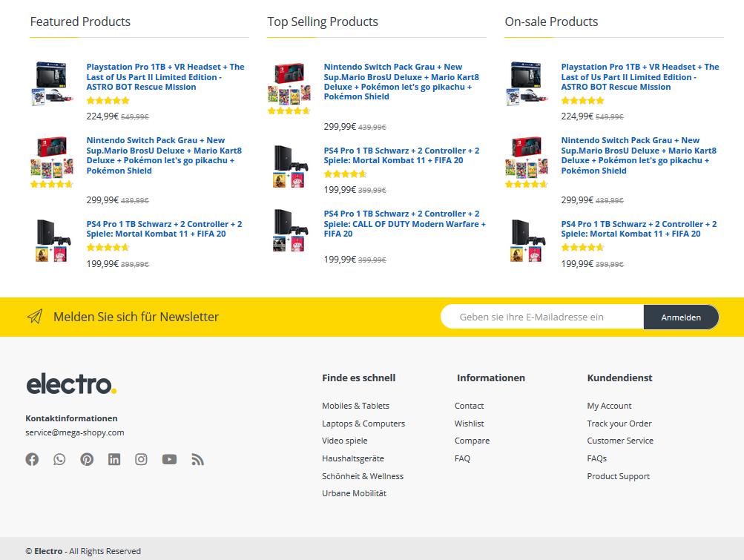The width and height of the screenshot is (744, 560).
Task: Open the Compare footer link
Action: click(472, 441)
